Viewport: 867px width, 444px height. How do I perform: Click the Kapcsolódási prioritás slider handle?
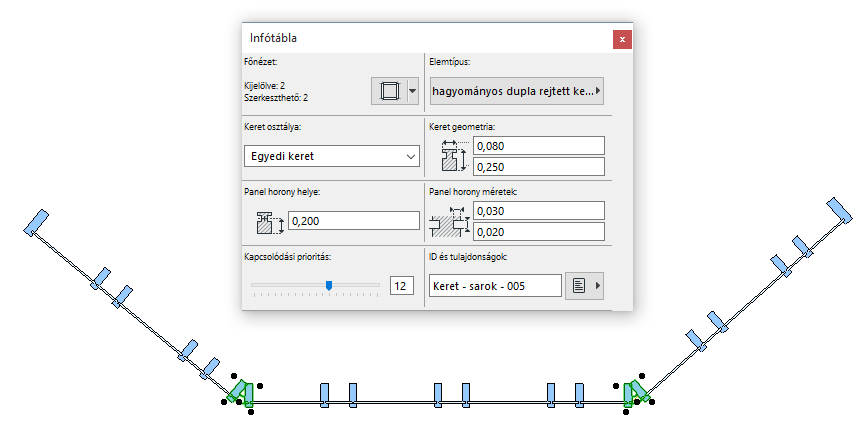point(329,286)
